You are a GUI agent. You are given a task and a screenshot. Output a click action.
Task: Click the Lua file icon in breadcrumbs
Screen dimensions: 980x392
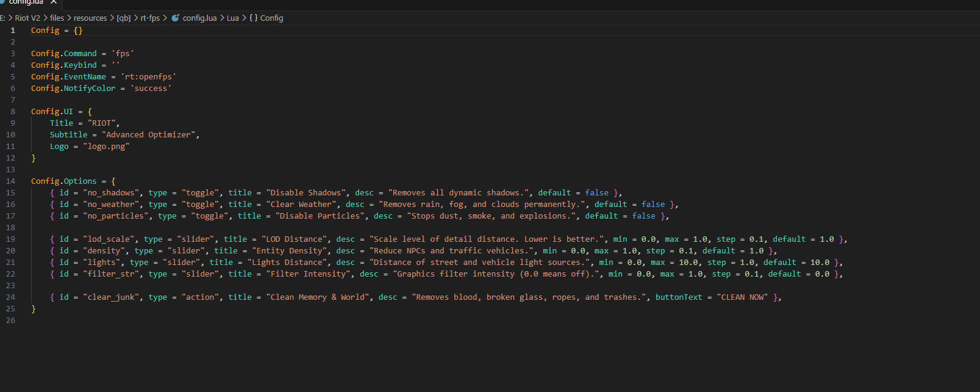[x=175, y=18]
